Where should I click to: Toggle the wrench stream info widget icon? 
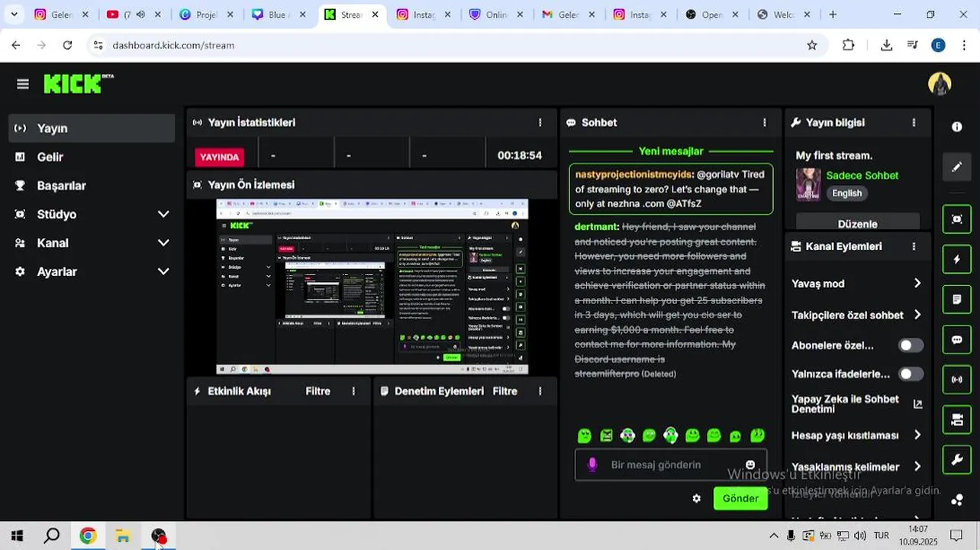[957, 460]
